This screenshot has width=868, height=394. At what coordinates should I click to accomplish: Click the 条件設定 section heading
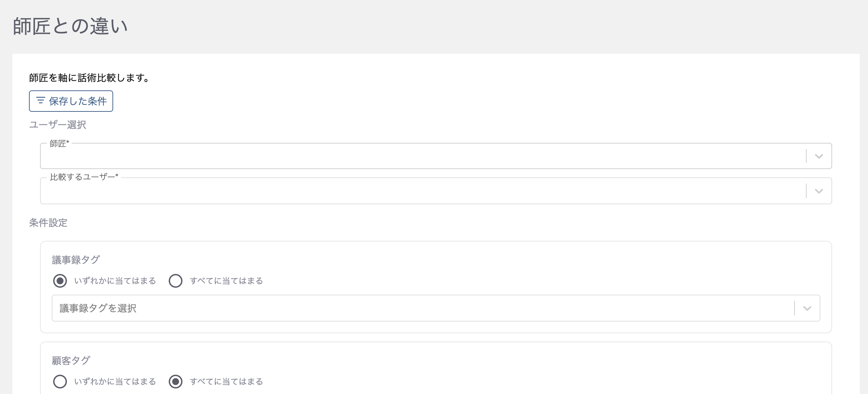tap(48, 223)
